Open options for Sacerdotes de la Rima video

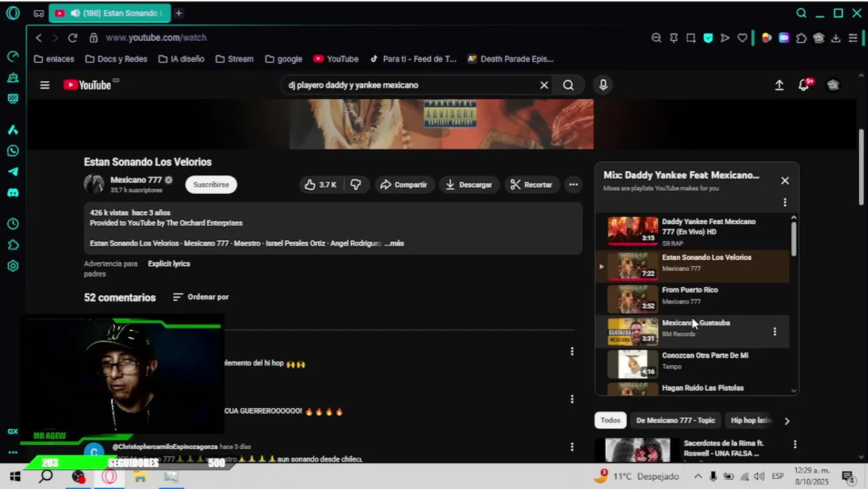coord(795,445)
